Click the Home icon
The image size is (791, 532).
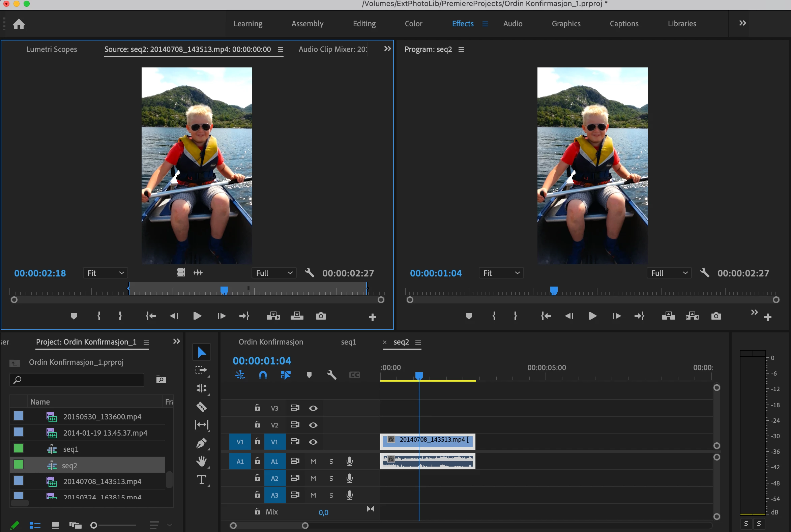(x=19, y=24)
